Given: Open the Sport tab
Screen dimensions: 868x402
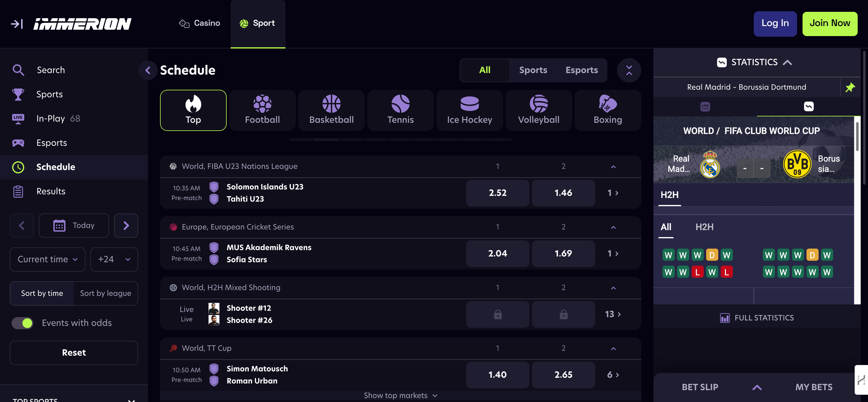Looking at the screenshot, I should tap(258, 24).
